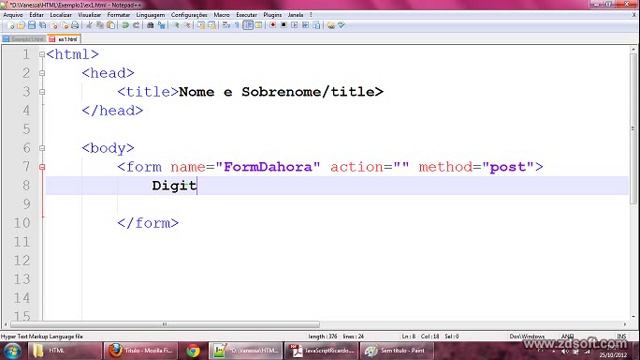Viewport: 640px width, 360px height.
Task: Collapse the form tag fold on line 7
Action: pos(42,167)
